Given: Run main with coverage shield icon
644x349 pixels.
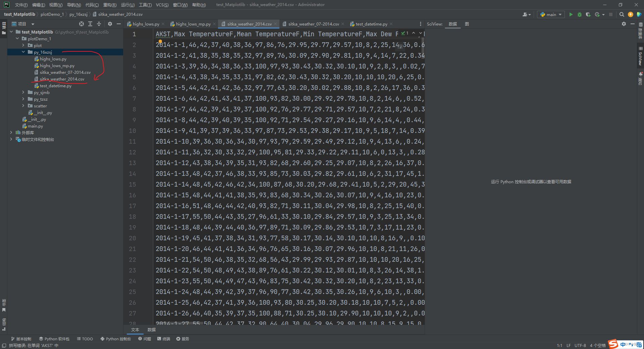Looking at the screenshot, I should 588,14.
